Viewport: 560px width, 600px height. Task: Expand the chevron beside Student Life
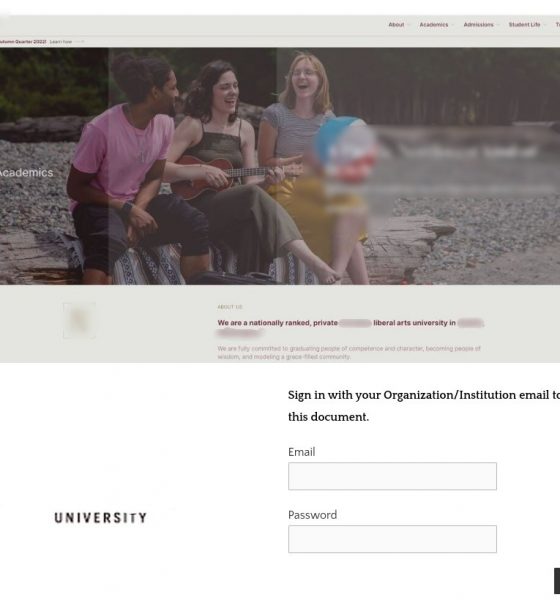[545, 25]
